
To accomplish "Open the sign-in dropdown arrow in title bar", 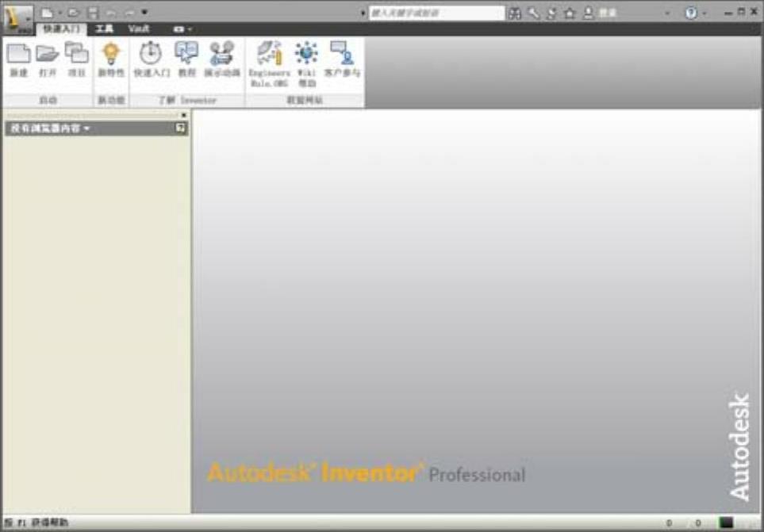I will coord(667,13).
